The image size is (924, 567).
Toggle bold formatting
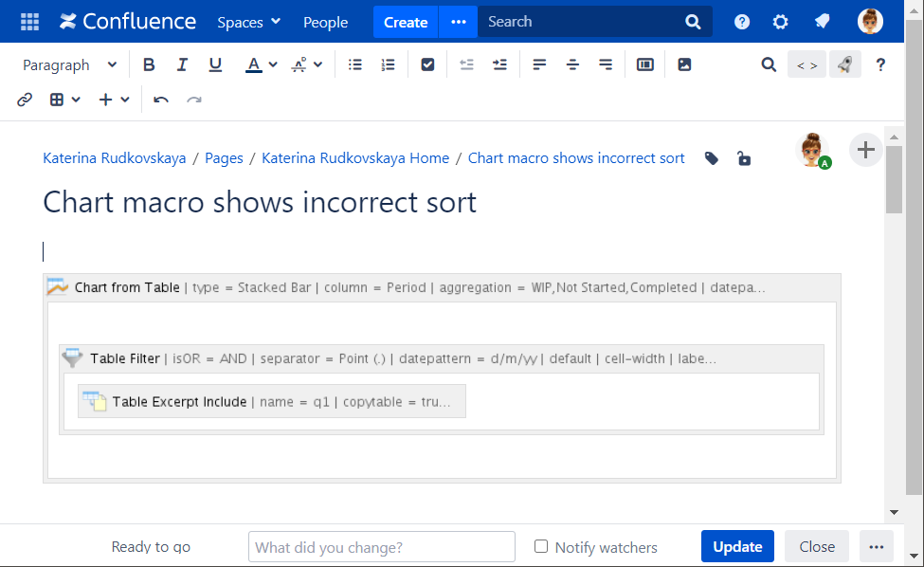(x=149, y=64)
